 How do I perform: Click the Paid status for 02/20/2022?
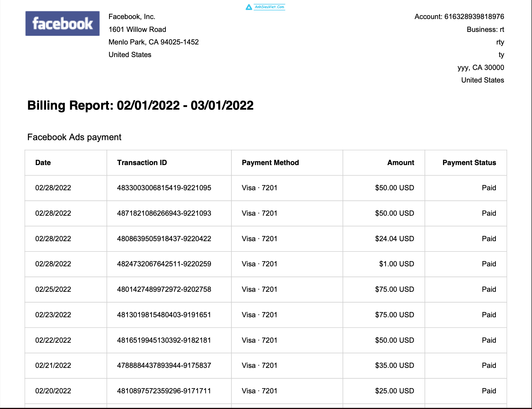(489, 391)
